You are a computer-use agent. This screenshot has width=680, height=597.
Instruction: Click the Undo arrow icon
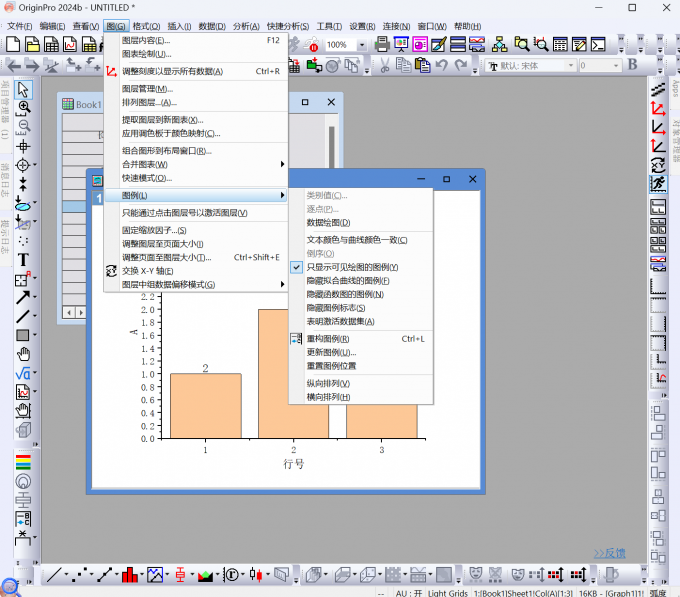click(x=441, y=65)
